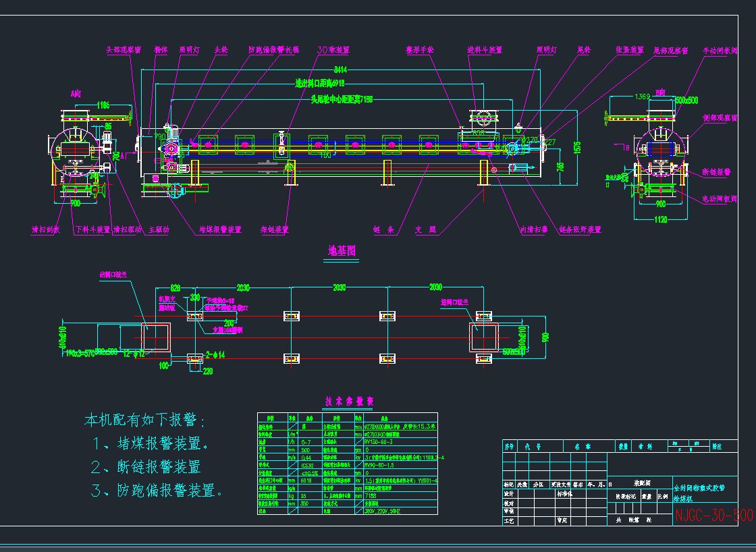
Task: Click the 地基图 drawing title
Action: [342, 251]
